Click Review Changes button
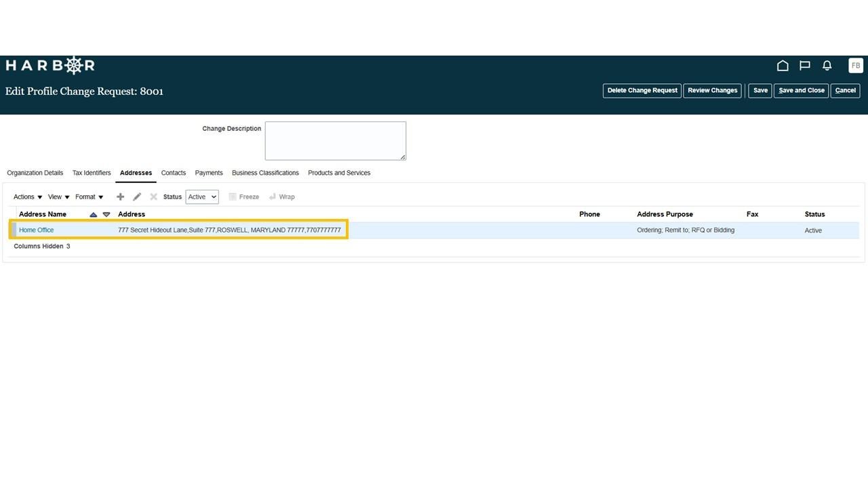Image resolution: width=868 pixels, height=488 pixels. tap(713, 91)
